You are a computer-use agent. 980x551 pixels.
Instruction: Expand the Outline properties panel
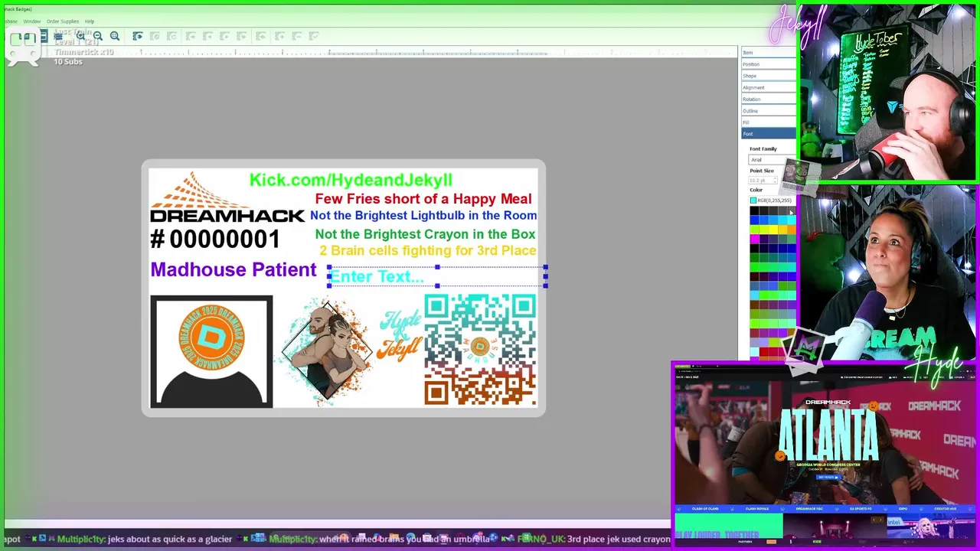coord(769,111)
